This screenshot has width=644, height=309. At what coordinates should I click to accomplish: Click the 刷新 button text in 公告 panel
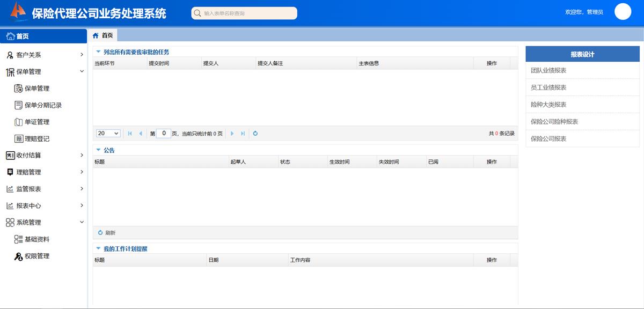click(x=110, y=233)
